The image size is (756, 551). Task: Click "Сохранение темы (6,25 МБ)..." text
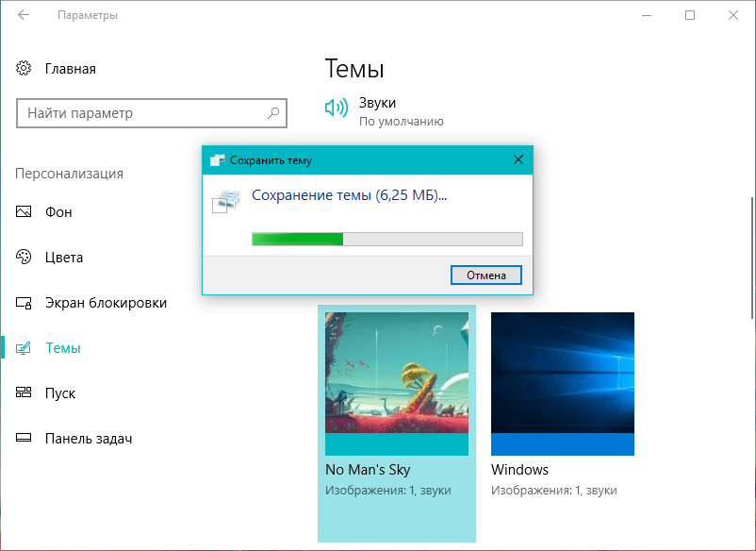coord(349,195)
